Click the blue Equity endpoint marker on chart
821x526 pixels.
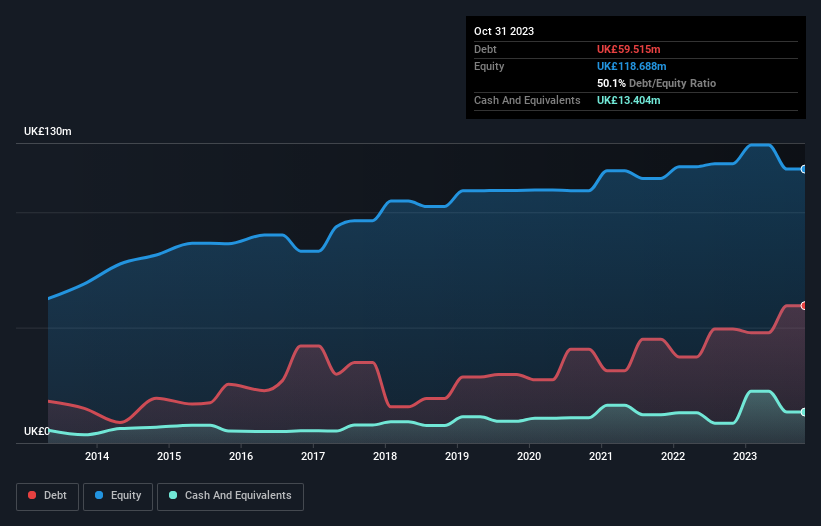[x=803, y=169]
